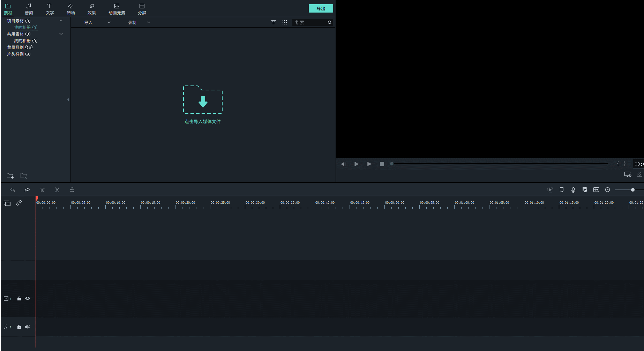Select 我的相册 under 共用素材
The image size is (644, 351).
click(x=26, y=41)
